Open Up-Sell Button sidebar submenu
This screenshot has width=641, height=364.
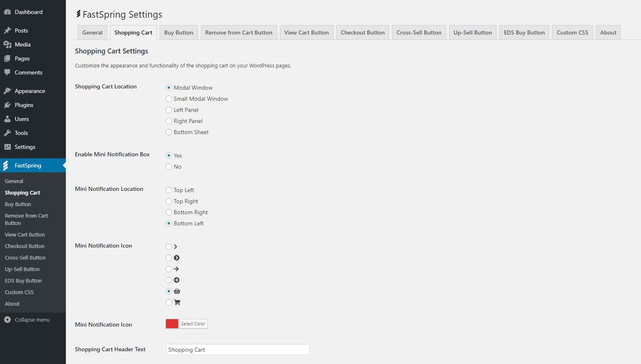(22, 269)
